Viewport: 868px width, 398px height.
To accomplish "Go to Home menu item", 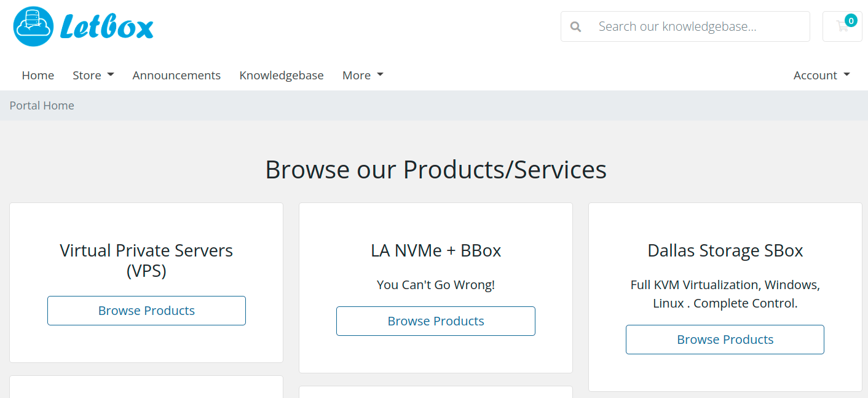I will point(38,75).
